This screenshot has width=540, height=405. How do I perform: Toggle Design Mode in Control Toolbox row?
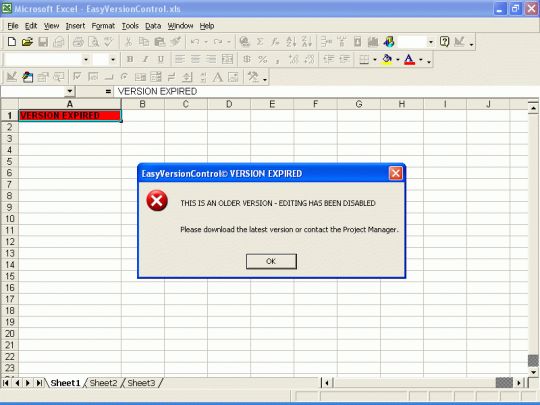(x=11, y=77)
